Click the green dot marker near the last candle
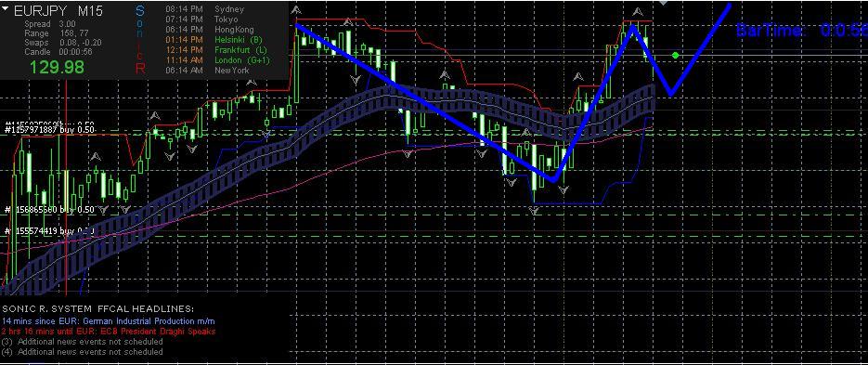 (x=675, y=56)
